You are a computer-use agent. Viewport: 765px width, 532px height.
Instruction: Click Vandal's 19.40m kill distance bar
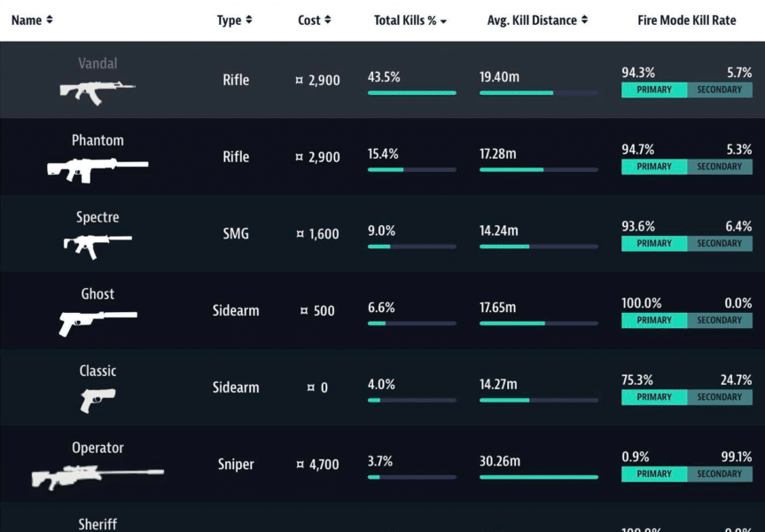[x=539, y=93]
